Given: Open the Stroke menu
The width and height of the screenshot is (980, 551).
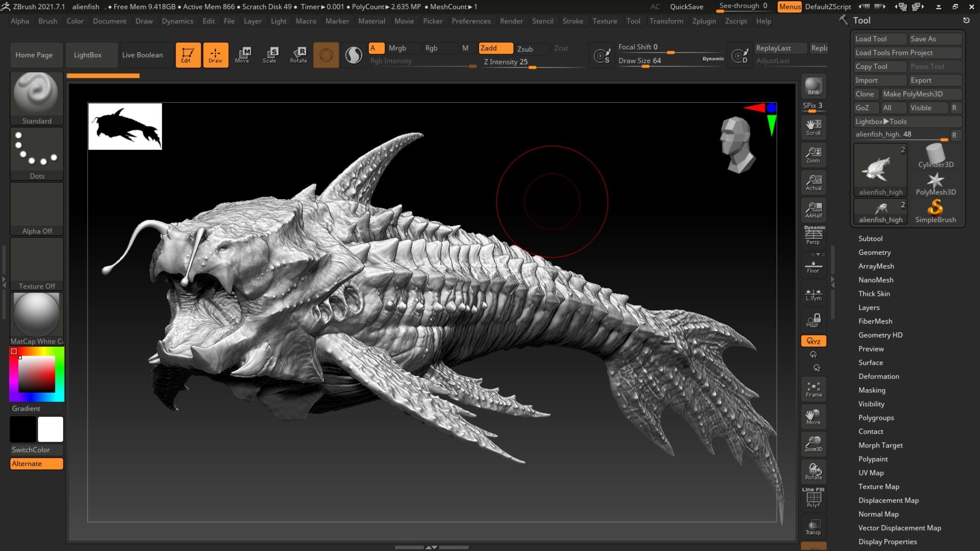Looking at the screenshot, I should point(573,21).
